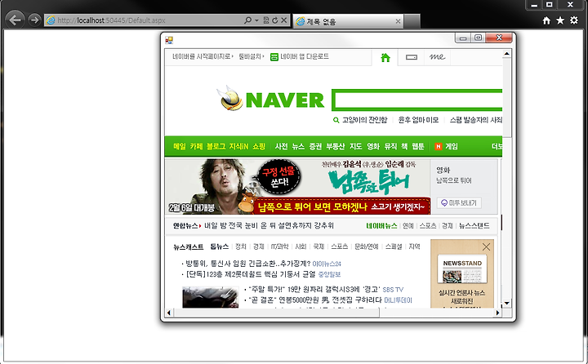Open '뉴스' in green menu bar

coord(298,147)
